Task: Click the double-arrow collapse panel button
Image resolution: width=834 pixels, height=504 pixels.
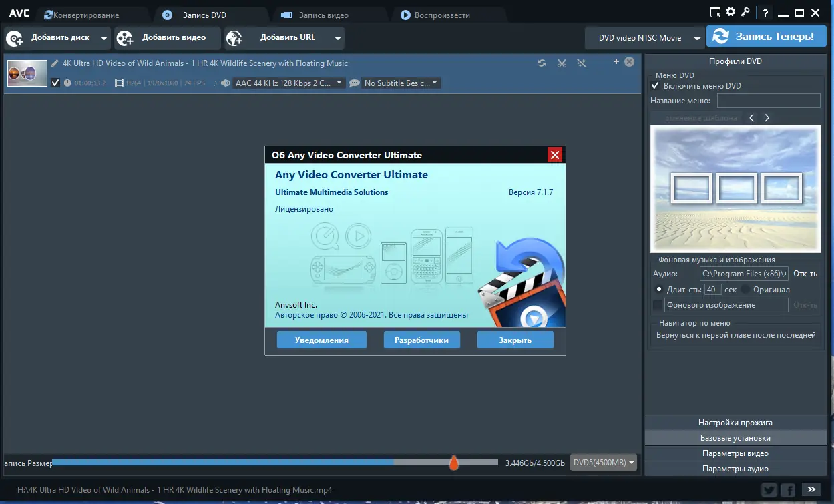Action: click(x=812, y=489)
